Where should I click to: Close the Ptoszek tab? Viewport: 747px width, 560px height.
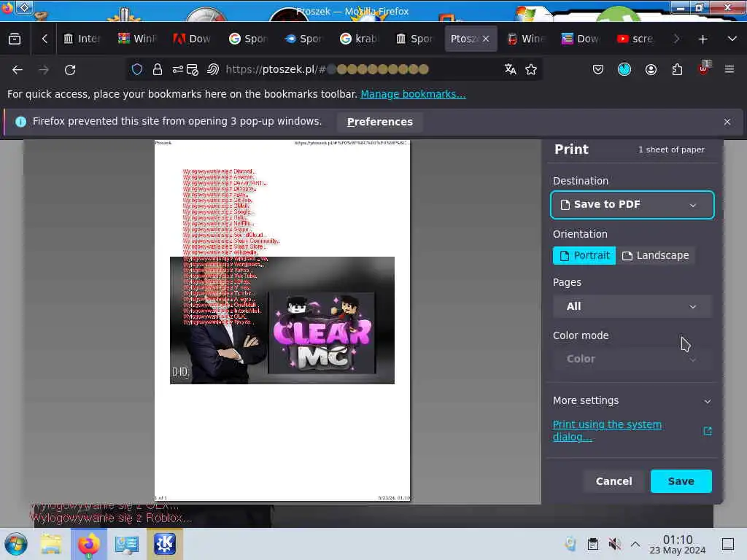tap(486, 39)
